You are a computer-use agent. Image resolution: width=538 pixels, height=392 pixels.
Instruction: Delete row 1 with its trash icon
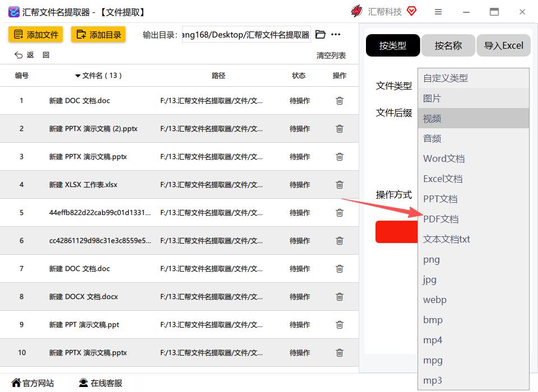pyautogui.click(x=340, y=101)
